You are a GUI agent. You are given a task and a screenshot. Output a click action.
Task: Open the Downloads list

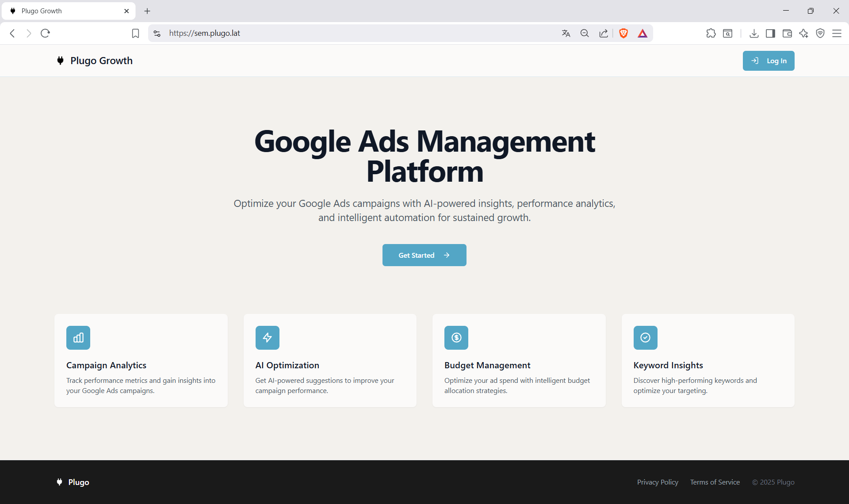click(x=754, y=33)
